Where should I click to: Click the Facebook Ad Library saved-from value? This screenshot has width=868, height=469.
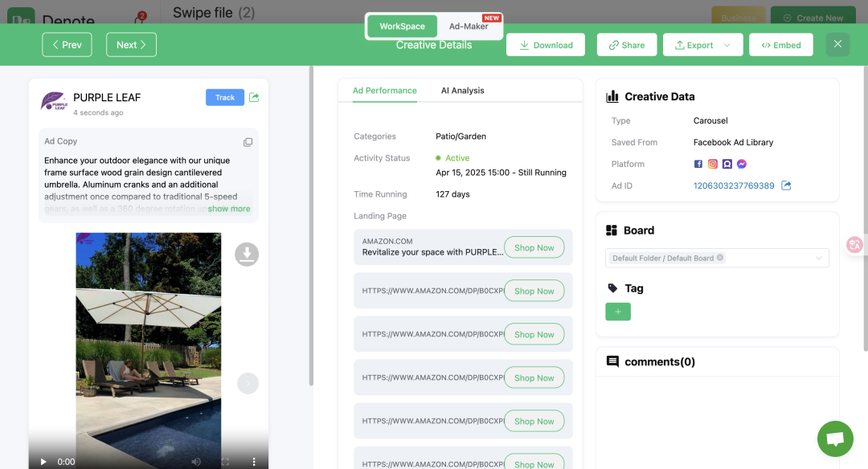coord(733,143)
